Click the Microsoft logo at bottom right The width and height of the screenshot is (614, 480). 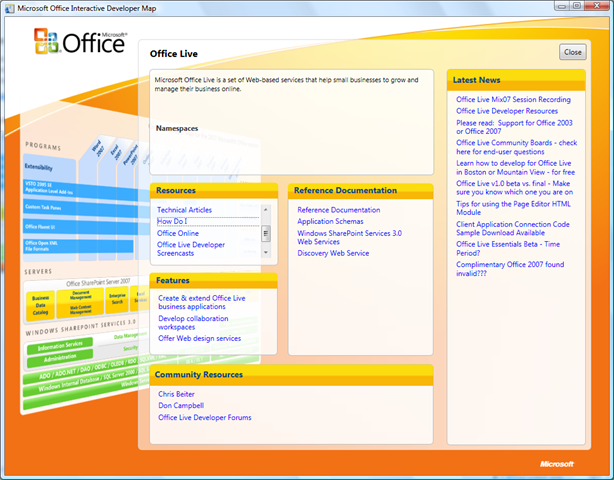tap(556, 464)
